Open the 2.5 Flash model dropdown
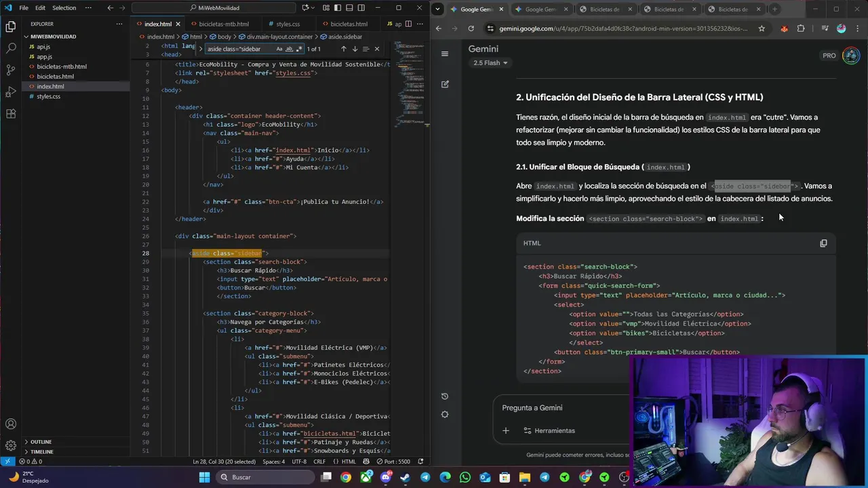 (490, 63)
